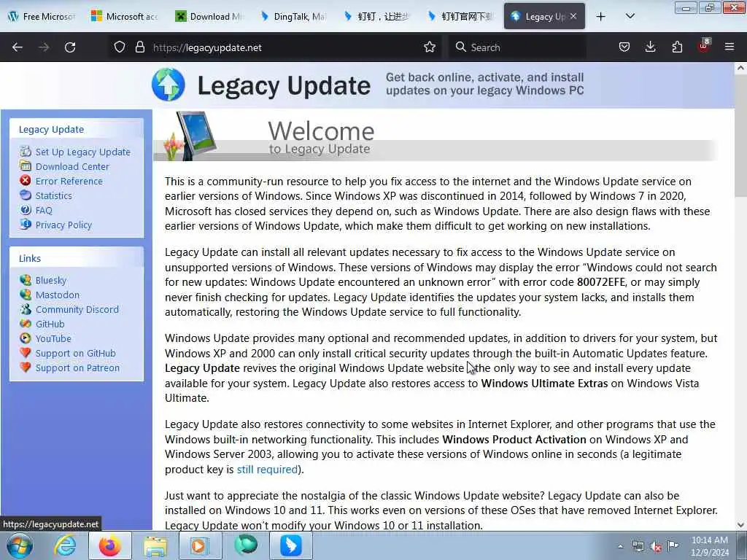Open the Downloads arrow icon
Screen dimensions: 747x560
pos(650,47)
